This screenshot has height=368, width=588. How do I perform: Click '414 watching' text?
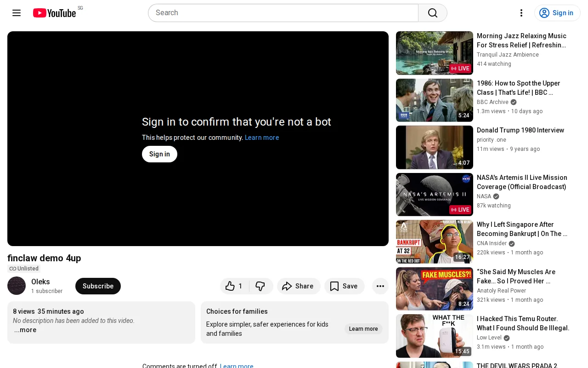(494, 64)
